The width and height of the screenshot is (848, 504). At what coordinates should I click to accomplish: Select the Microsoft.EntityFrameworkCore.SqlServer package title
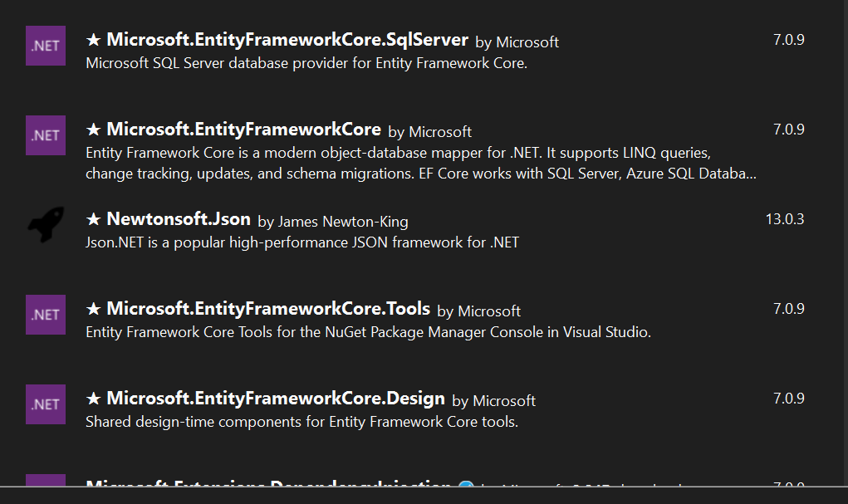pyautogui.click(x=287, y=40)
